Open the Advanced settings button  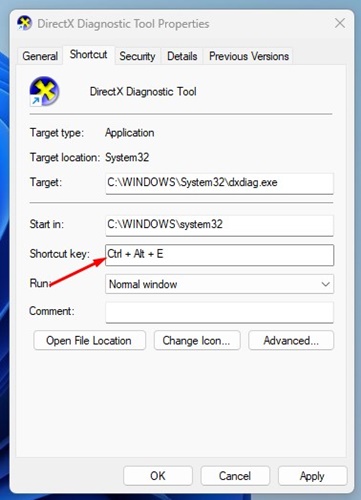tap(291, 340)
